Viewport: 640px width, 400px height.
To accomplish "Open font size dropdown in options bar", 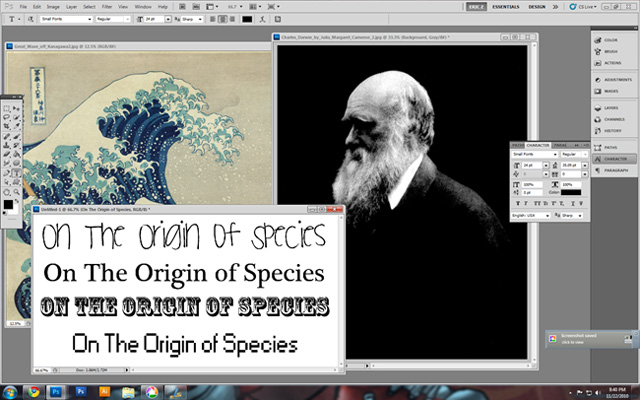I will [x=168, y=19].
